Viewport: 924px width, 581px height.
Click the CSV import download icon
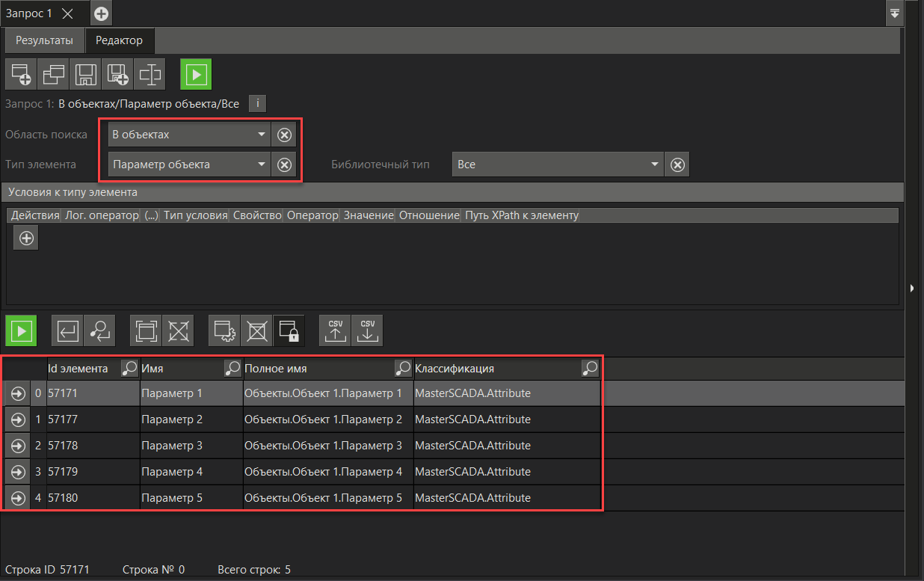tap(367, 331)
